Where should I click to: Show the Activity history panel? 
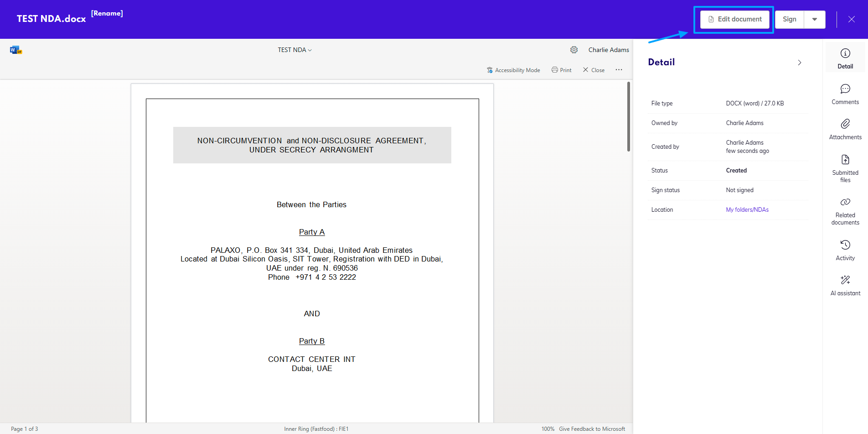point(845,249)
